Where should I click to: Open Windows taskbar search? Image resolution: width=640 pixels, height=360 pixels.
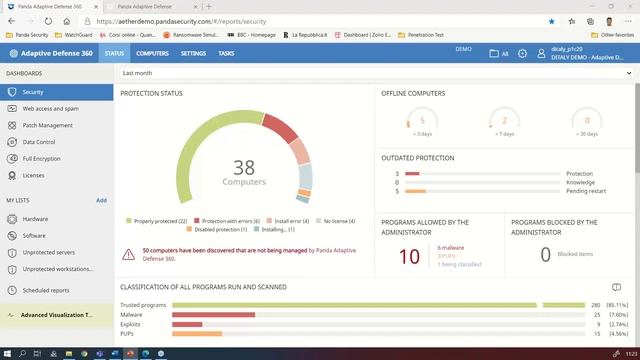[22, 353]
